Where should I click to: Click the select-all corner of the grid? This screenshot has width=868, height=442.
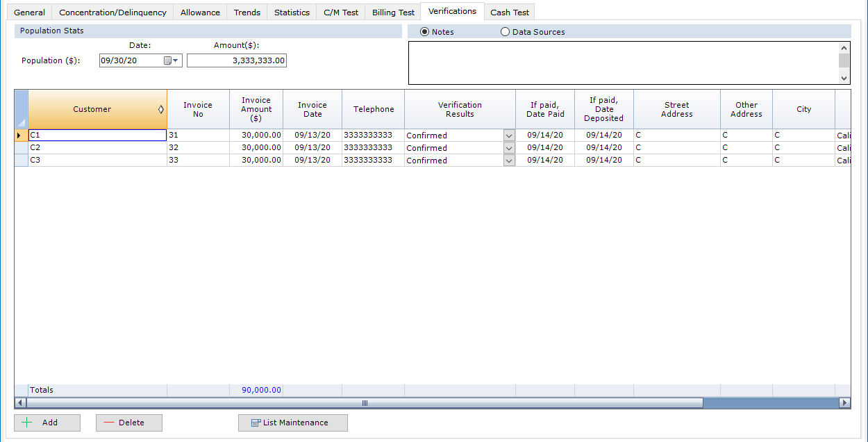21,109
